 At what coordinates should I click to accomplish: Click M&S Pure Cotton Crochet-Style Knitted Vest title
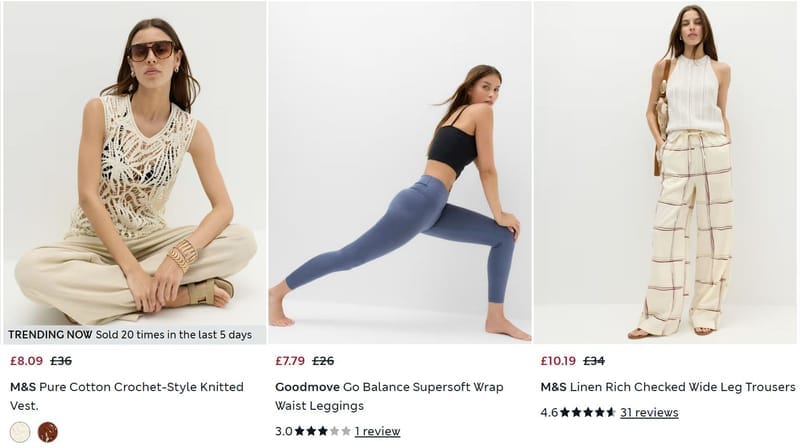click(x=127, y=396)
